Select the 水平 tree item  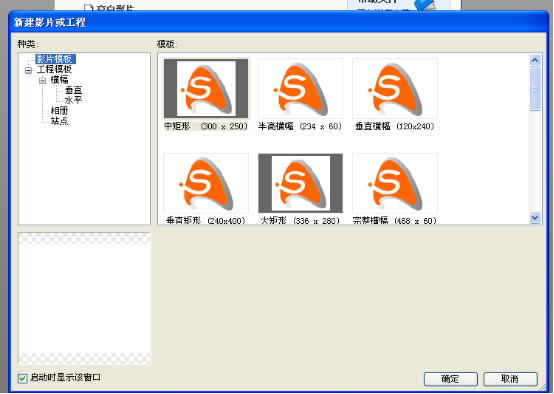73,100
